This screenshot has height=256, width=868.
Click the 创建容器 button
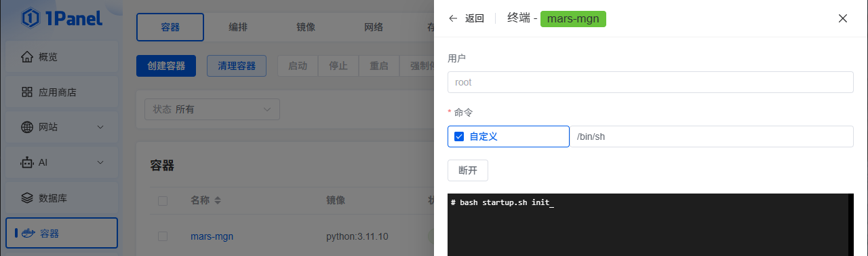point(166,66)
